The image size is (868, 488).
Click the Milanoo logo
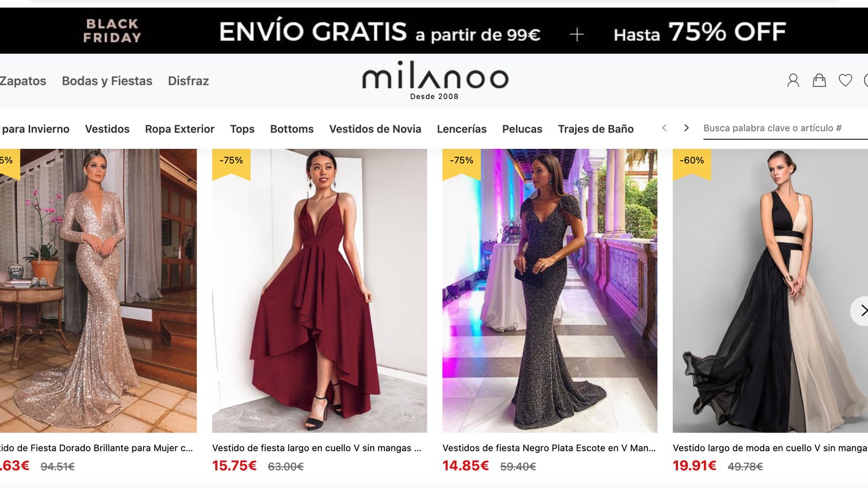coord(435,80)
